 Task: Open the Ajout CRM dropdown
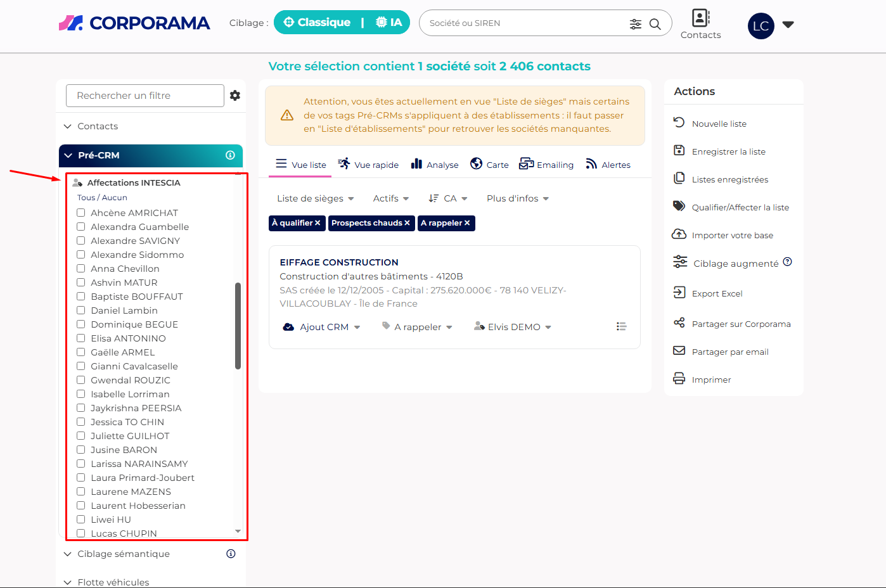[323, 327]
